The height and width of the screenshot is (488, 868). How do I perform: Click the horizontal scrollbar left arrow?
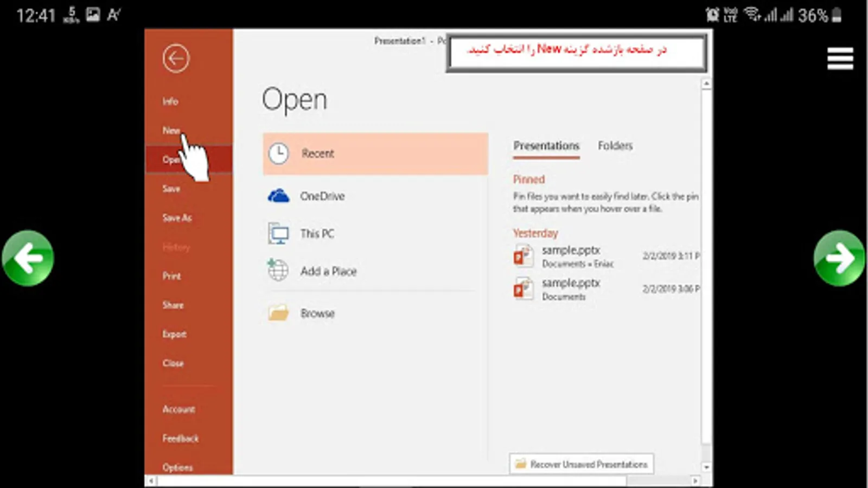click(151, 481)
